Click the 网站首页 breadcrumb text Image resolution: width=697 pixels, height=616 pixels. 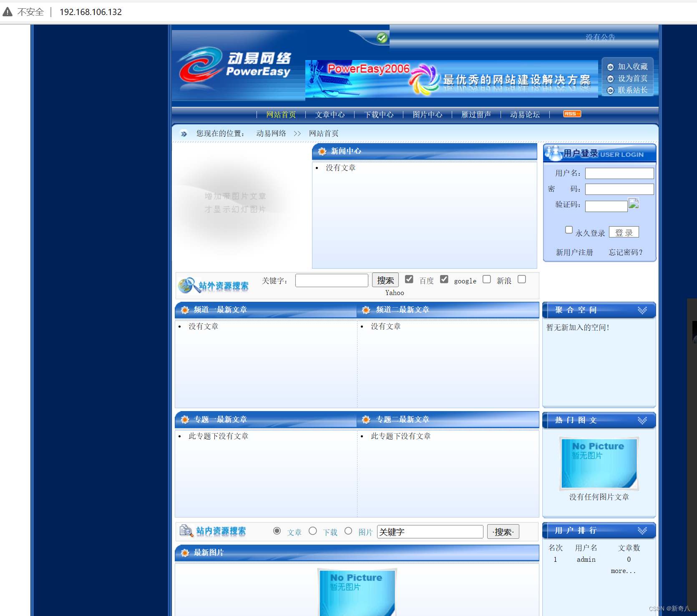coord(324,134)
